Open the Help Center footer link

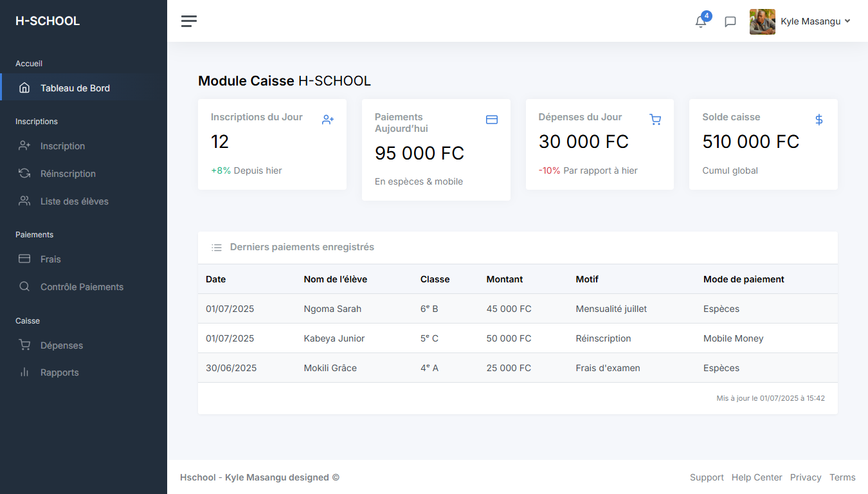(x=757, y=477)
